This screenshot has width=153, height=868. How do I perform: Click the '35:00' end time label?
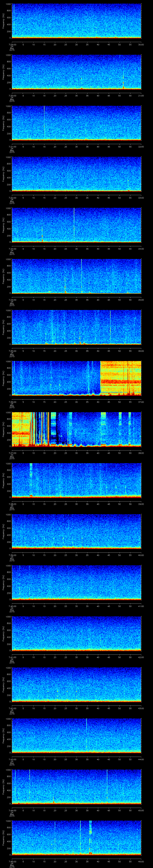(x=141, y=300)
